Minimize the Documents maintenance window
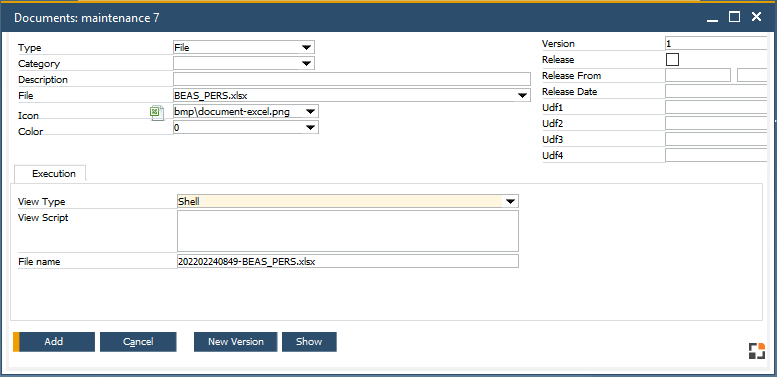This screenshot has width=777, height=377. [712, 18]
